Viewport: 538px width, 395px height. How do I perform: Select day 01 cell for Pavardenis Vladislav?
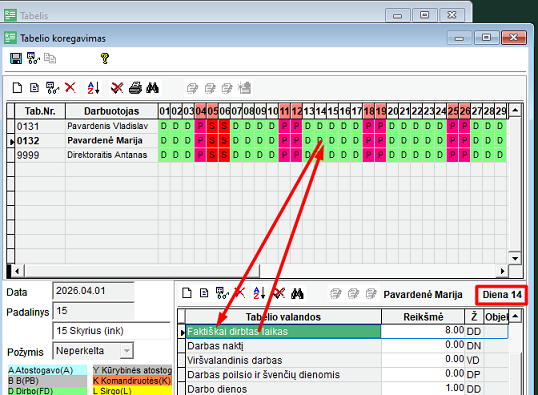coord(164,126)
